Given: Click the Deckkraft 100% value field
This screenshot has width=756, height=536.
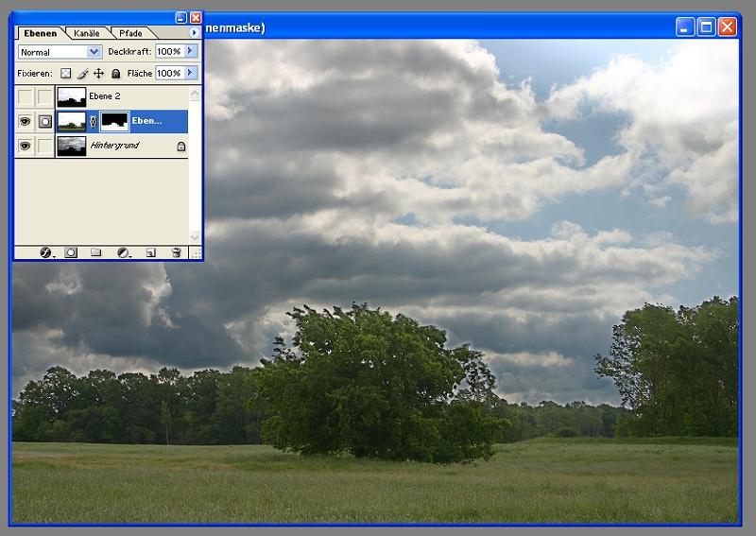Looking at the screenshot, I should pos(170,51).
